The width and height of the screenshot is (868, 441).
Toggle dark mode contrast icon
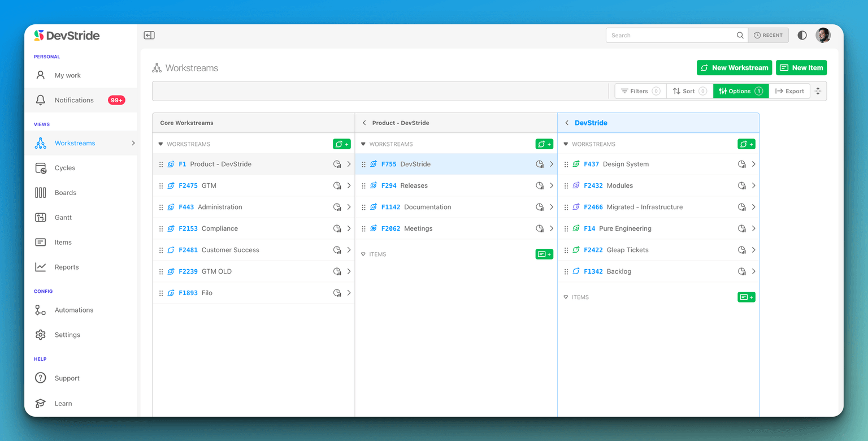[x=802, y=35]
